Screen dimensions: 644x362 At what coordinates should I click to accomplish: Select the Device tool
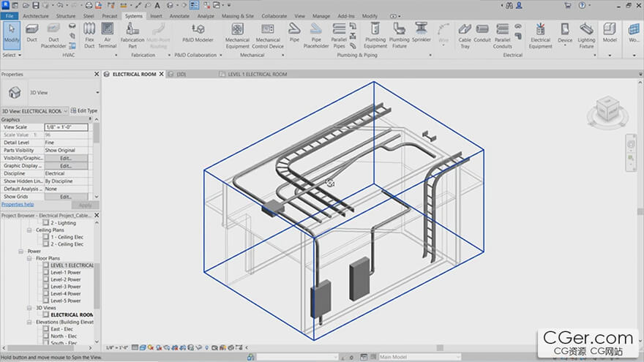(565, 33)
